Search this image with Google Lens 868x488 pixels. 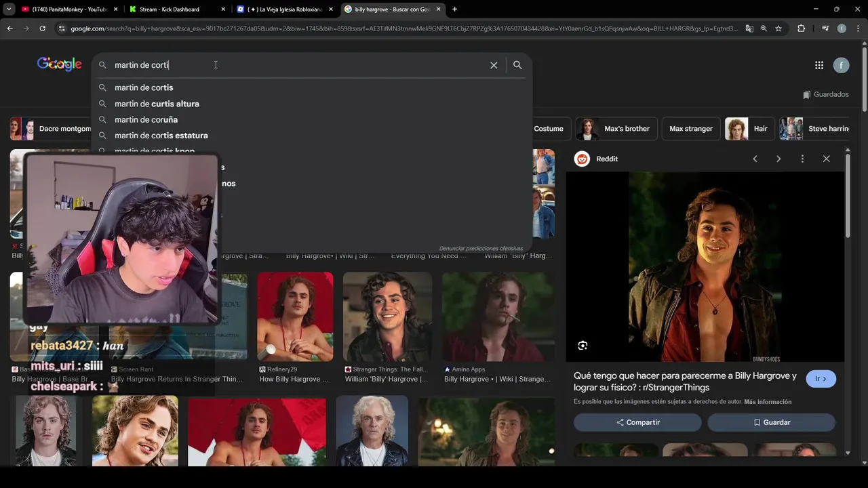point(583,346)
